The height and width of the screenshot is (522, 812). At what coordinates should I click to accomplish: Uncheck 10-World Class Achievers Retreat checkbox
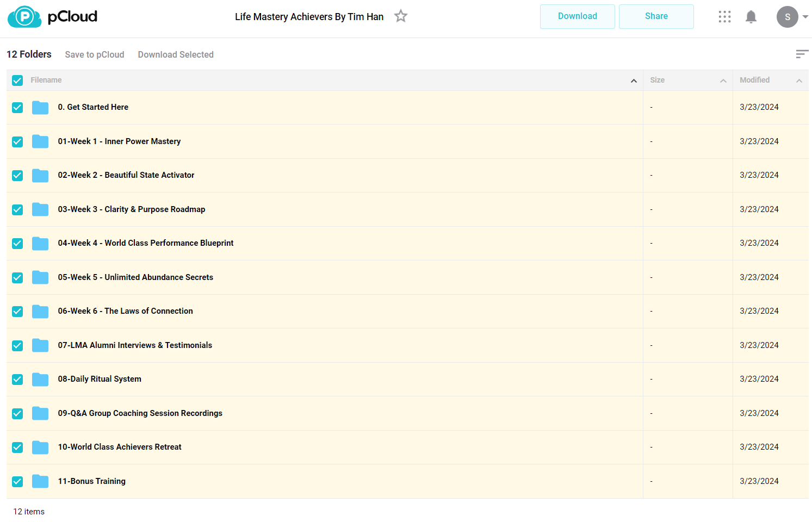[x=17, y=448]
